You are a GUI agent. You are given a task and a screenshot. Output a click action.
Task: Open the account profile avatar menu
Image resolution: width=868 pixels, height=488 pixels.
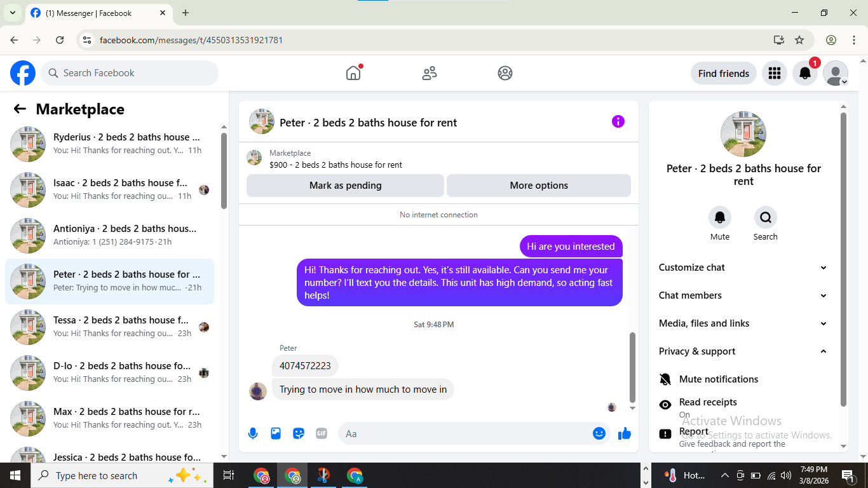[x=836, y=73]
